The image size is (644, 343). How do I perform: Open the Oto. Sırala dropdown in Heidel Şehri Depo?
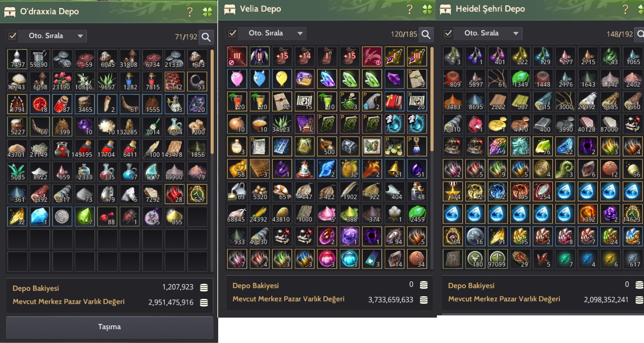click(x=489, y=33)
